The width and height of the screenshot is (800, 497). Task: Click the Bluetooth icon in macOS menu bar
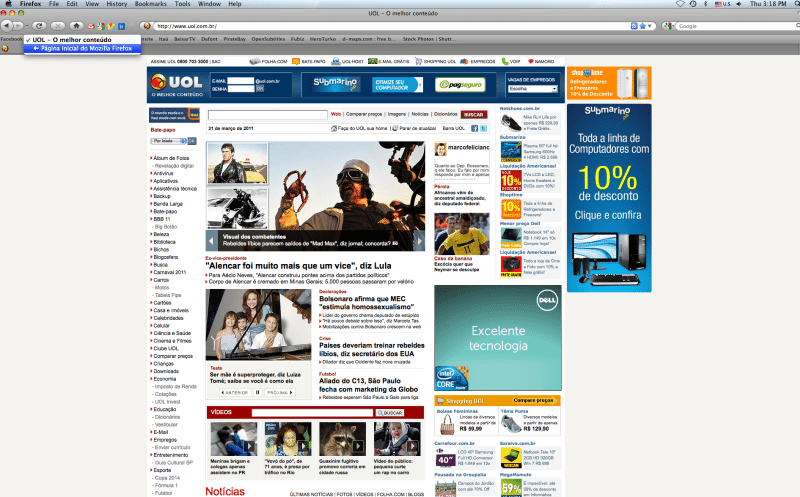click(x=706, y=4)
